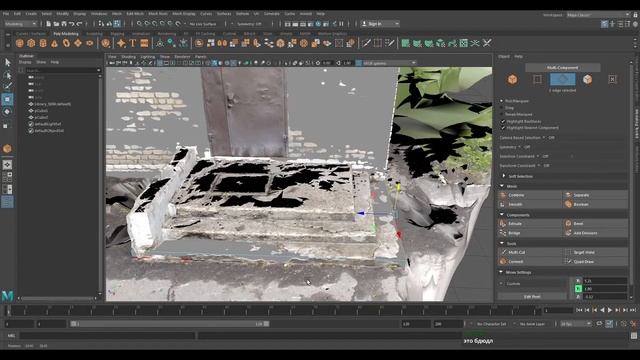640x360 pixels.
Task: Click the Open Scene folder icon
Action: [56, 24]
